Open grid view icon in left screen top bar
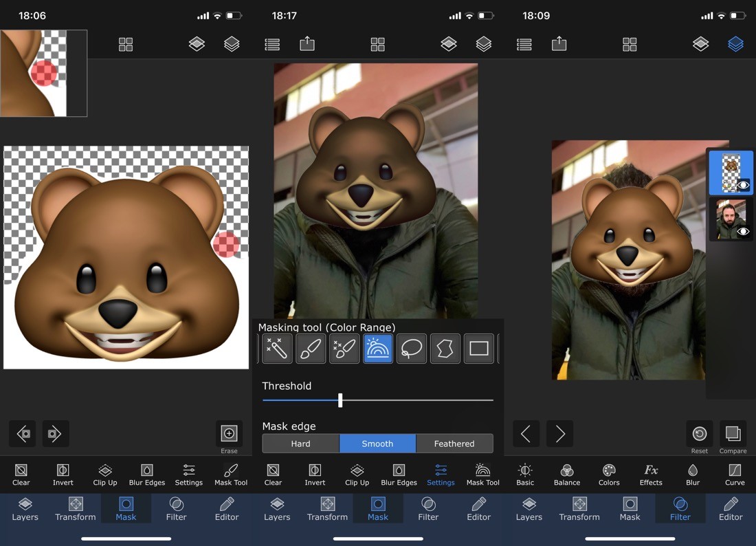Viewport: 756px width, 546px height. [125, 45]
